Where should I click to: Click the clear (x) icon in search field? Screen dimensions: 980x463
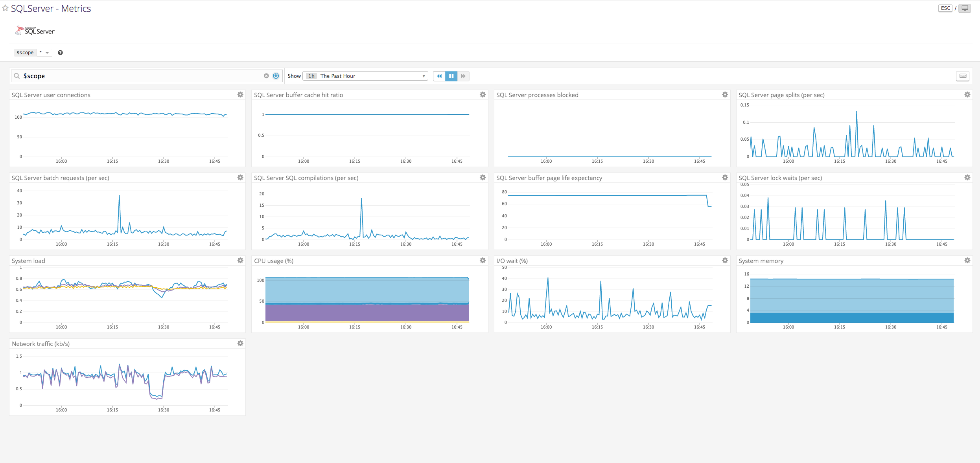(x=266, y=76)
